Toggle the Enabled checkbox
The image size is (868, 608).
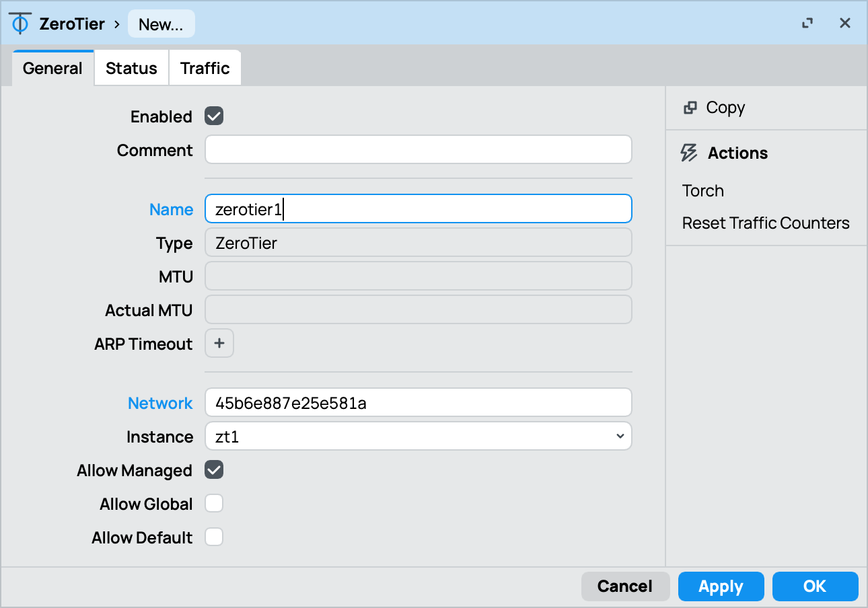[214, 116]
